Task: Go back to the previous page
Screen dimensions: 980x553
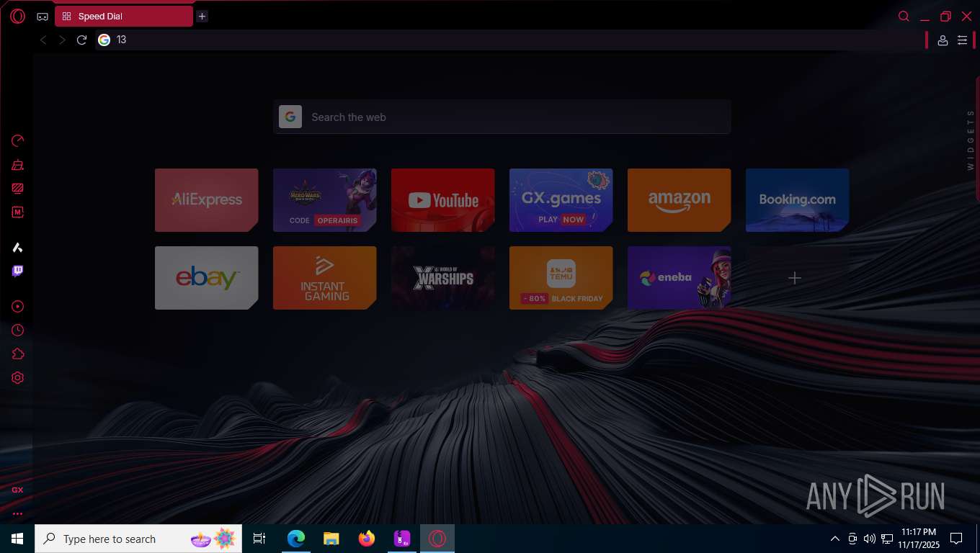Action: 43,40
